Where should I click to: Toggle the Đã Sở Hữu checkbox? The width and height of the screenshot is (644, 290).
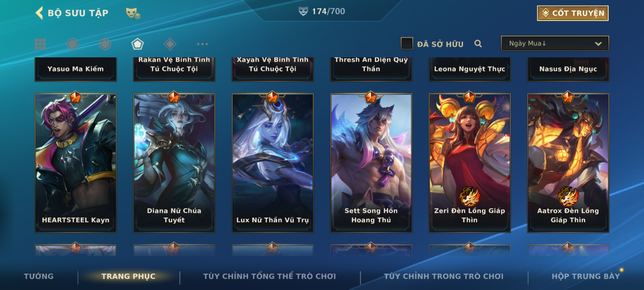pos(407,44)
